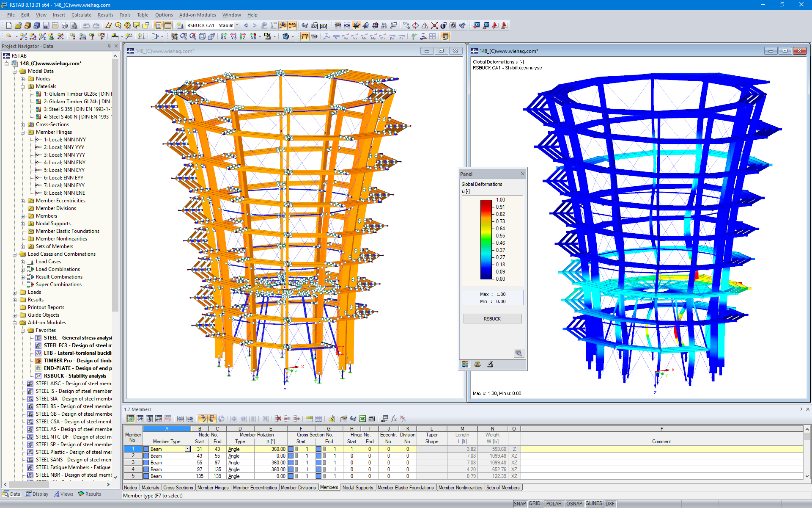Click the Show Results icon with colored panel
This screenshot has width=812, height=508.
click(x=445, y=36)
